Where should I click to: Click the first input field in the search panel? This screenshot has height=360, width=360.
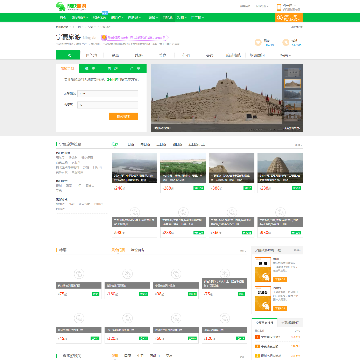108,94
